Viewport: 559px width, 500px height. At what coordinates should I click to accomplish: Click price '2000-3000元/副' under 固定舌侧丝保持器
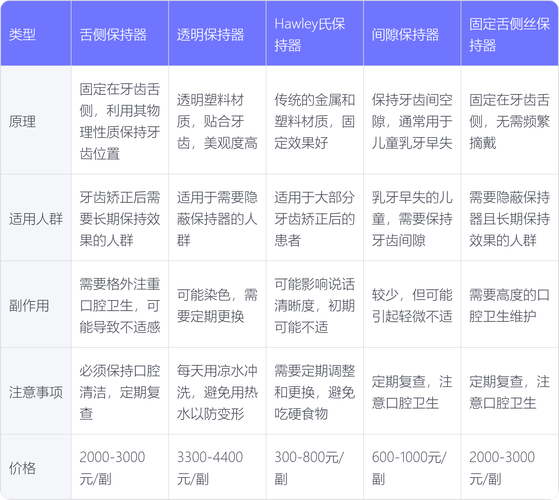pos(509,467)
